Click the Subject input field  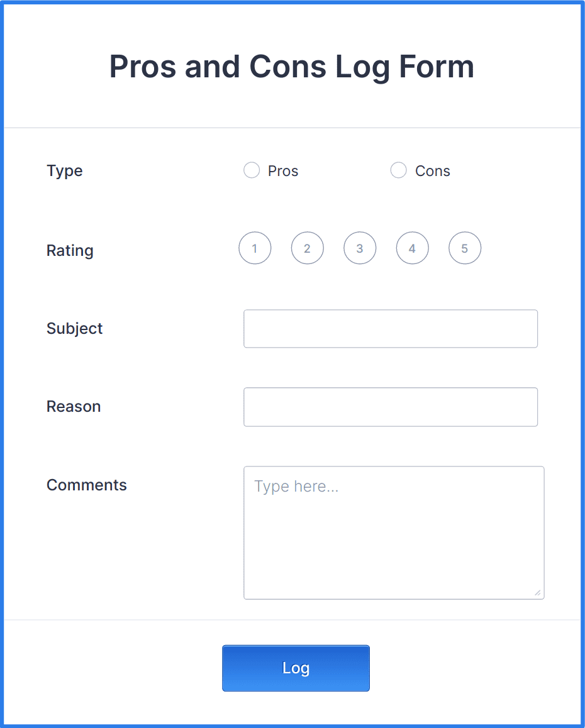390,328
